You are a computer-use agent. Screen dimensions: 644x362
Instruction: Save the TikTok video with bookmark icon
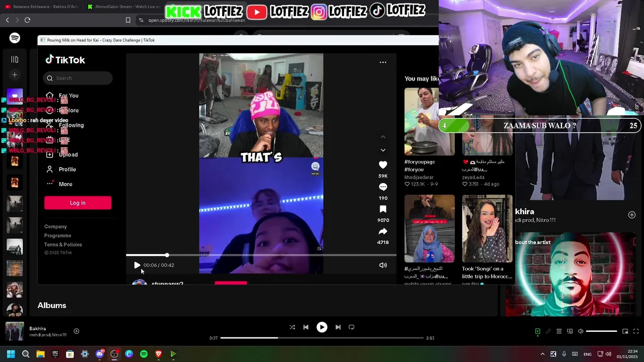[x=383, y=209]
